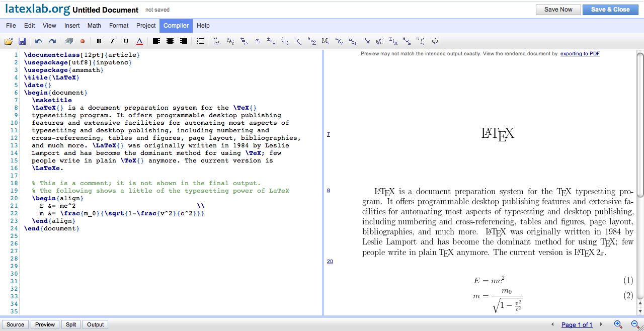Screen dimensions: 644x331
Task: Jump to source line 7 link
Action: pos(329,134)
